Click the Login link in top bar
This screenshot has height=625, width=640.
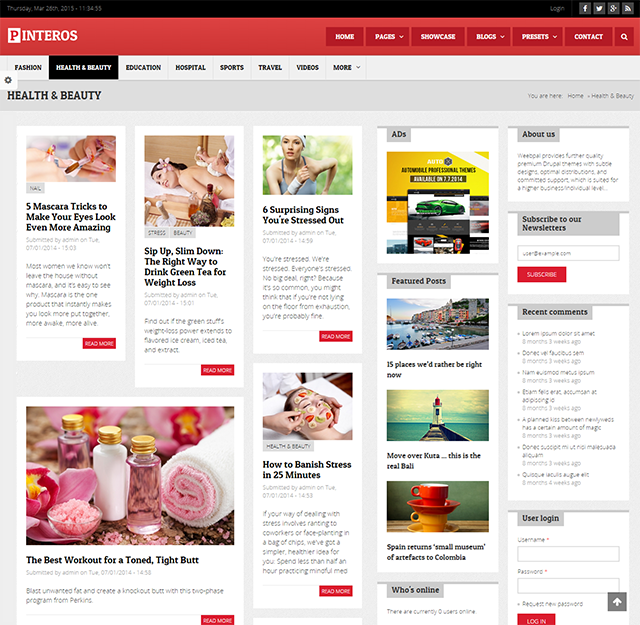point(557,8)
